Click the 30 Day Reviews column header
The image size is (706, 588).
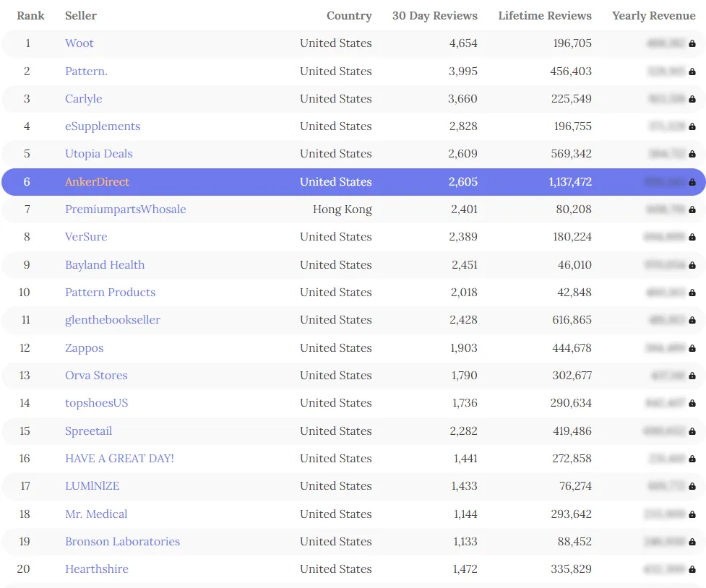pyautogui.click(x=435, y=16)
